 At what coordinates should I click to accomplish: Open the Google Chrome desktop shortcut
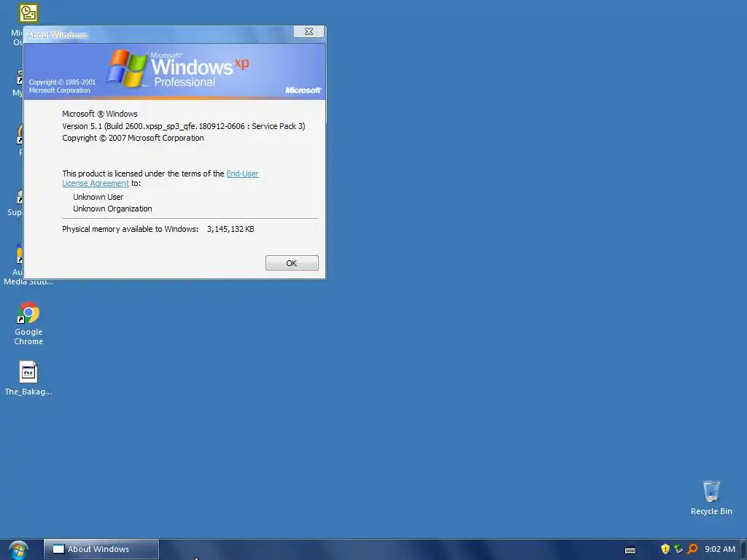28,323
